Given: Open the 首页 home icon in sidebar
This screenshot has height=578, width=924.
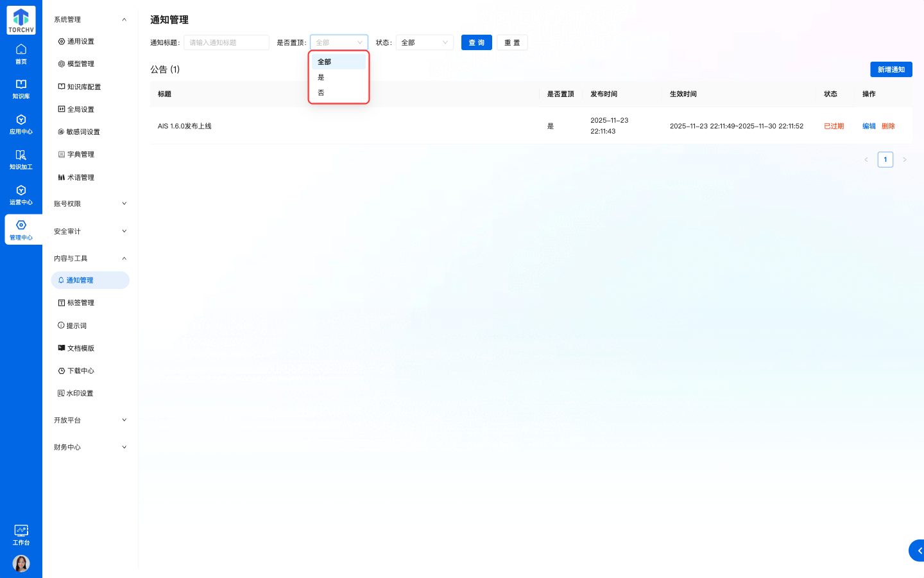Looking at the screenshot, I should (x=21, y=54).
